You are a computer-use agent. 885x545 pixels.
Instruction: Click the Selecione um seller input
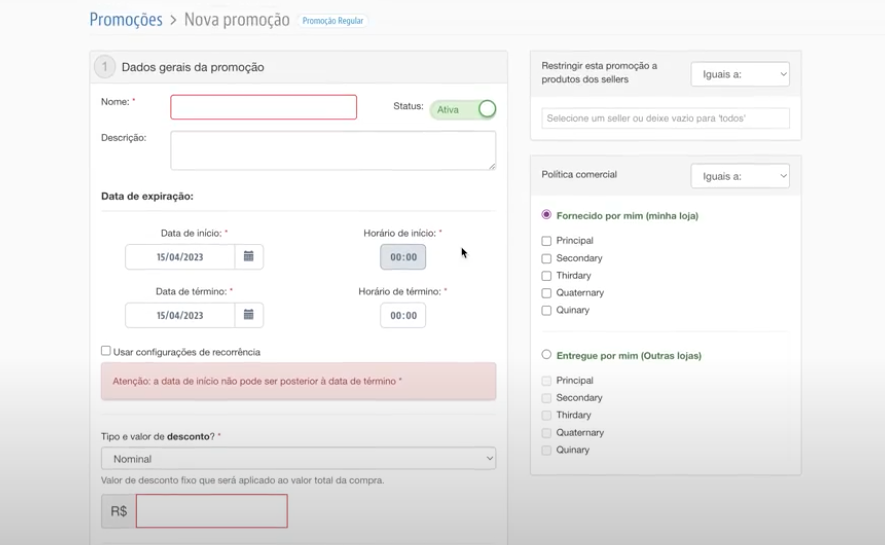tap(665, 118)
